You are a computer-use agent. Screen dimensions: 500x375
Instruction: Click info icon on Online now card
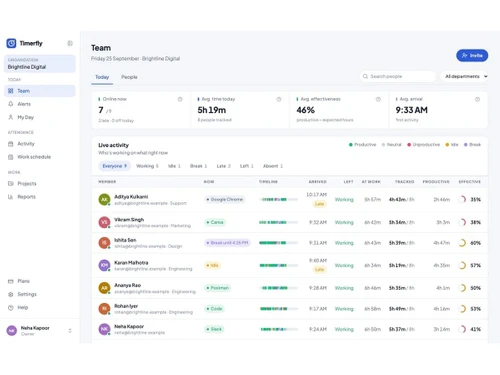[x=180, y=99]
